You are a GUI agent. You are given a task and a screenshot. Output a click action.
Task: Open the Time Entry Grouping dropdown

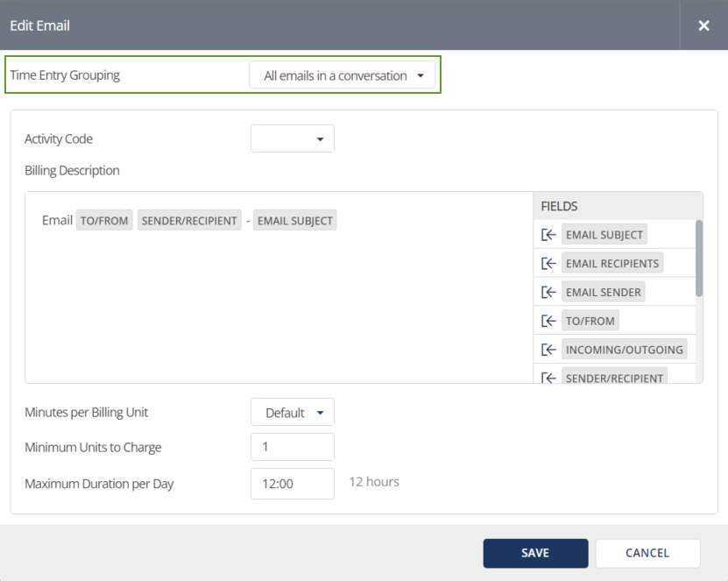tap(343, 76)
